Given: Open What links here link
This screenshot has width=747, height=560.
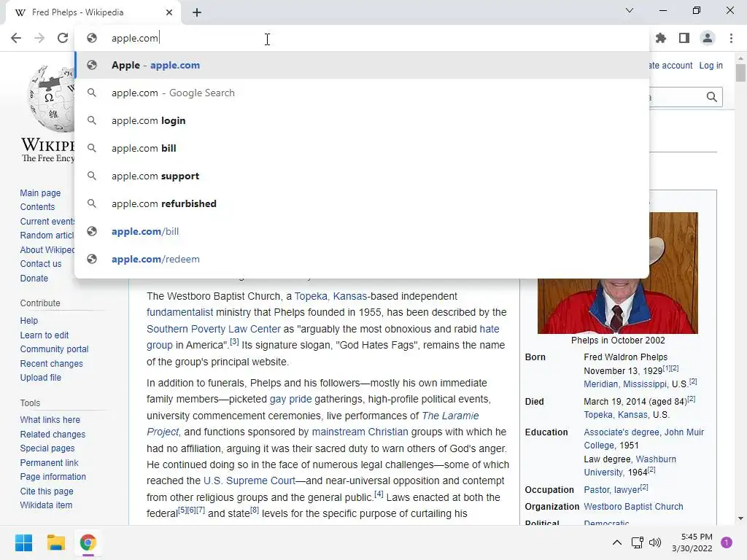Looking at the screenshot, I should pyautogui.click(x=50, y=419).
